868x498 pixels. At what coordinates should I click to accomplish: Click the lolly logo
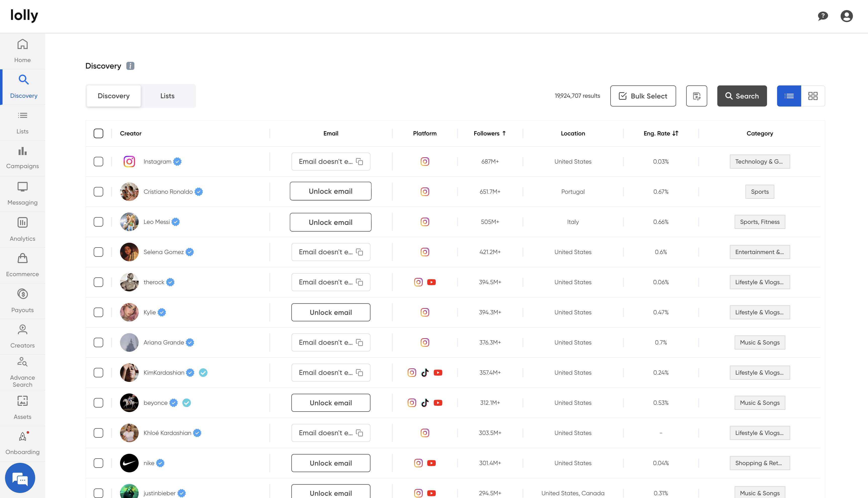tap(24, 15)
